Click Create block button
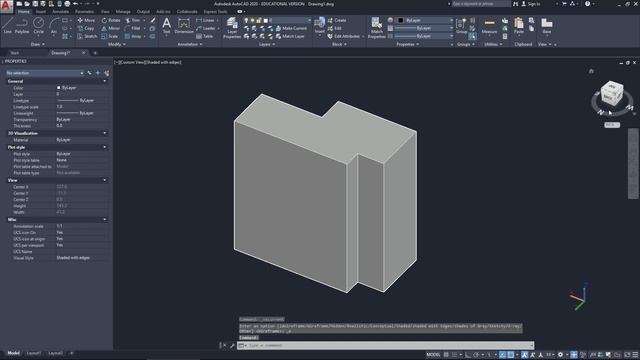The height and width of the screenshot is (360, 640). [337, 20]
